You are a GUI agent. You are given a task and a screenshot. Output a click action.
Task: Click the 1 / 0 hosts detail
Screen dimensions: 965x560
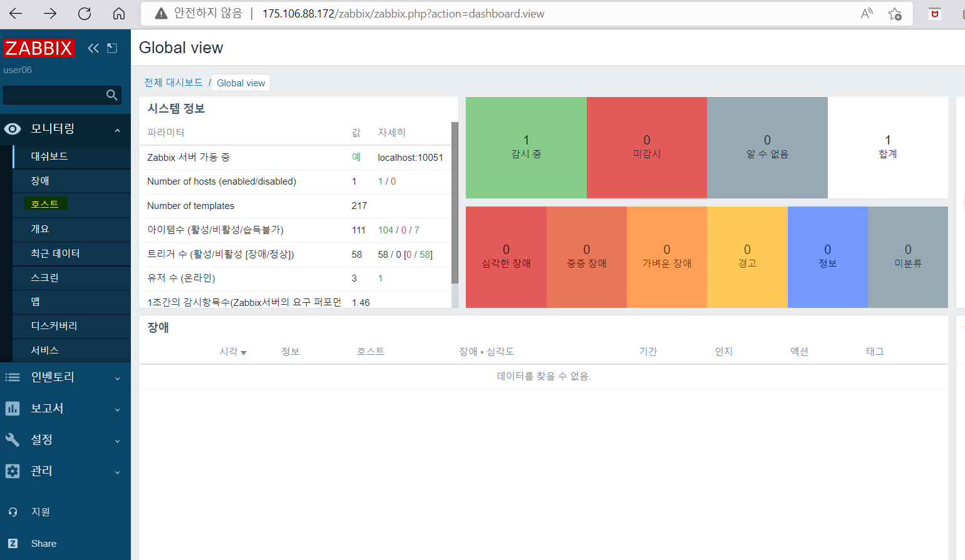[387, 181]
